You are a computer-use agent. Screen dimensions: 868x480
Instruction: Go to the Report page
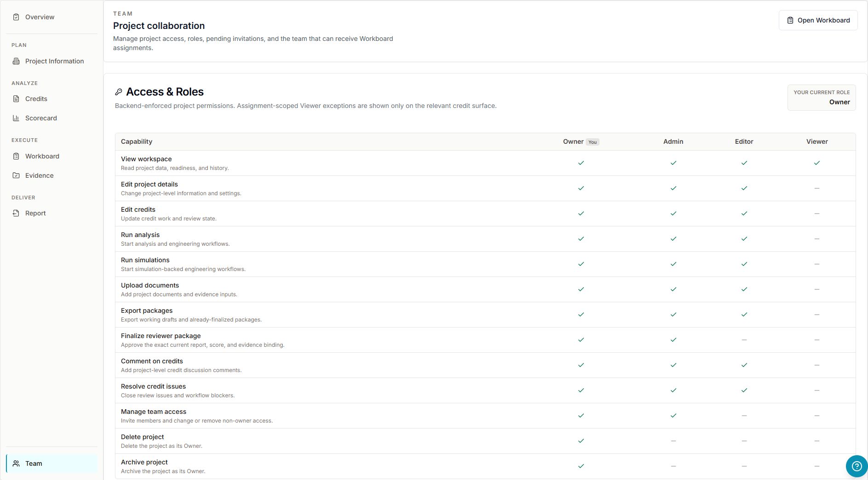[x=52, y=213]
